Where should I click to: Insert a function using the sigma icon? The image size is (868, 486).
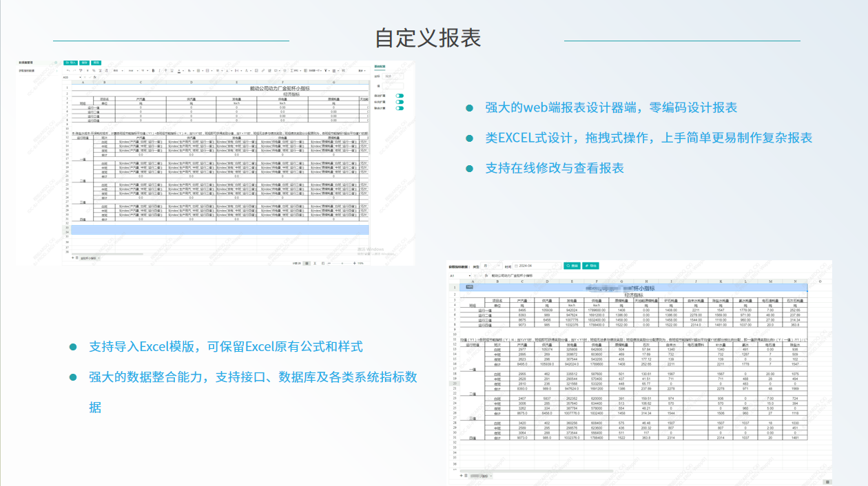pyautogui.click(x=292, y=70)
